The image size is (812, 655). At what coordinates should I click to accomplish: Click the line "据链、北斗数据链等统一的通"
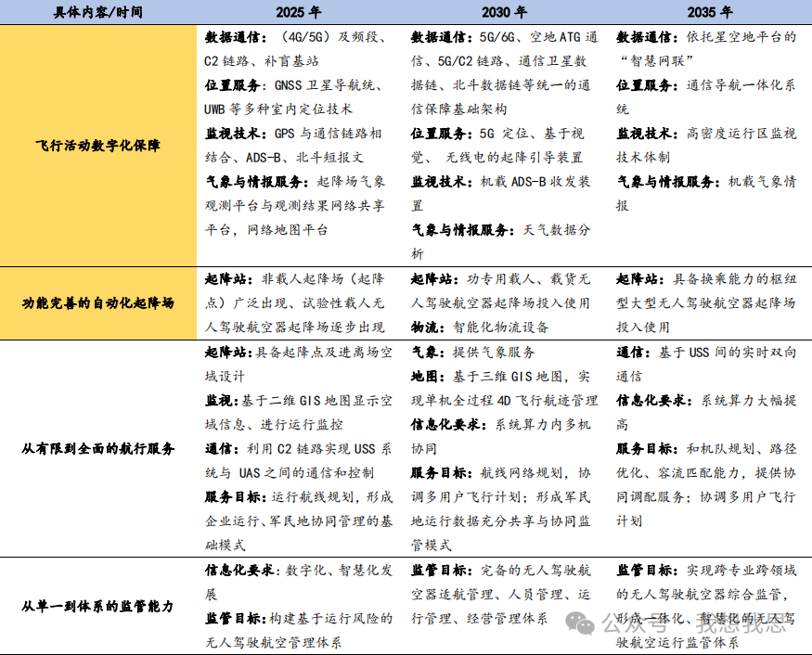[501, 85]
